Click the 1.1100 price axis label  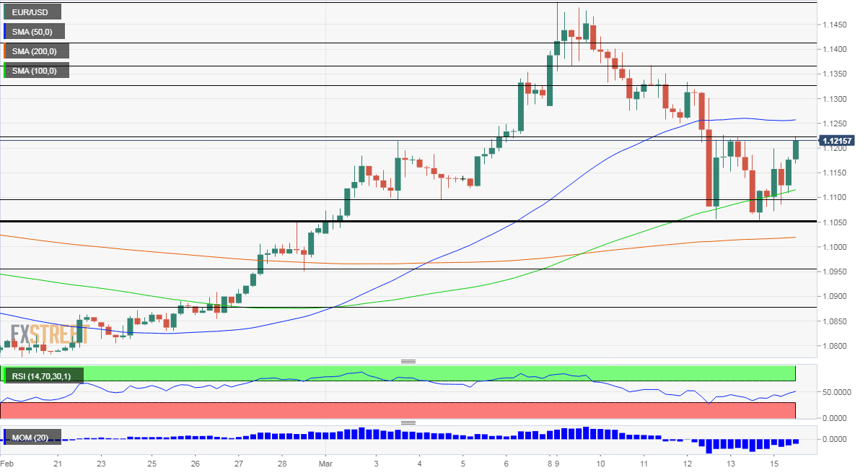[834, 198]
